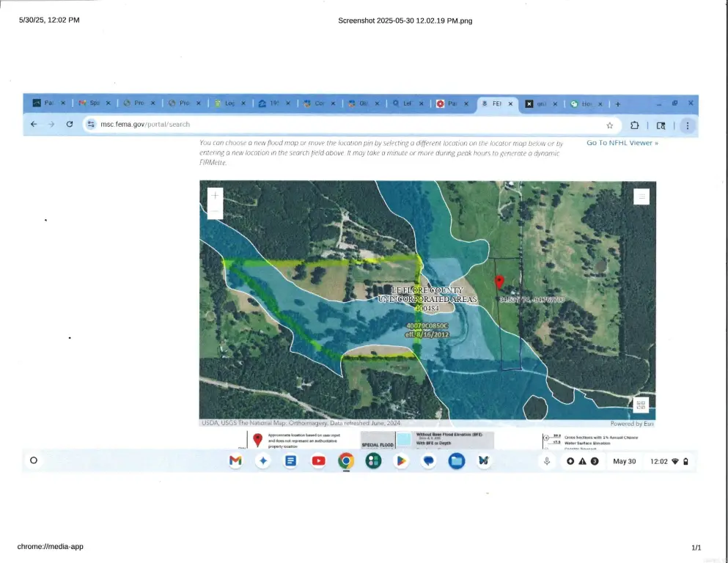
Task: Zoom in on the flood map
Action: pos(215,196)
